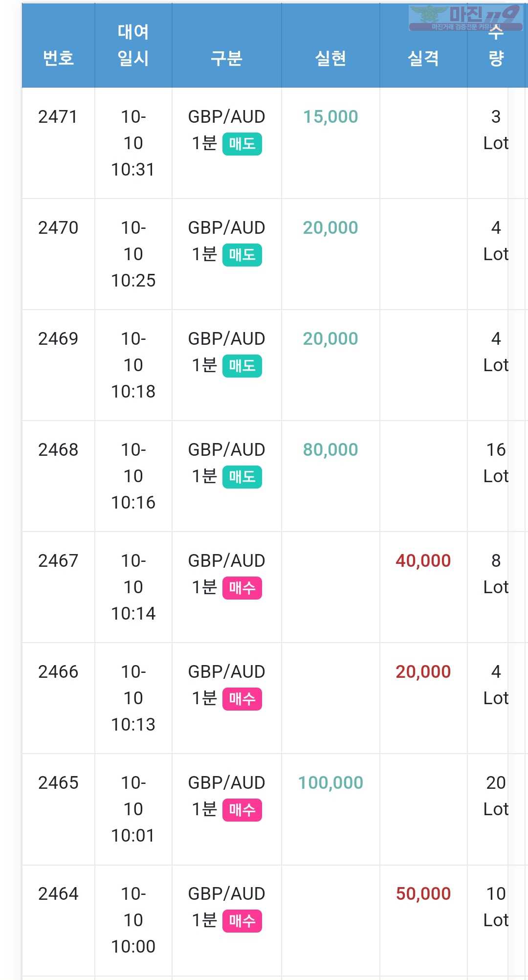The height and width of the screenshot is (980, 528).
Task: Click the 10-10 10:14 timestamp
Action: tap(133, 587)
